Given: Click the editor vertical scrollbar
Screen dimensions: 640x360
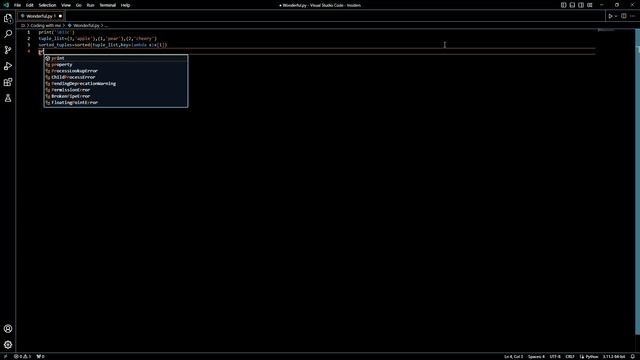Looking at the screenshot, I should pos(638,182).
